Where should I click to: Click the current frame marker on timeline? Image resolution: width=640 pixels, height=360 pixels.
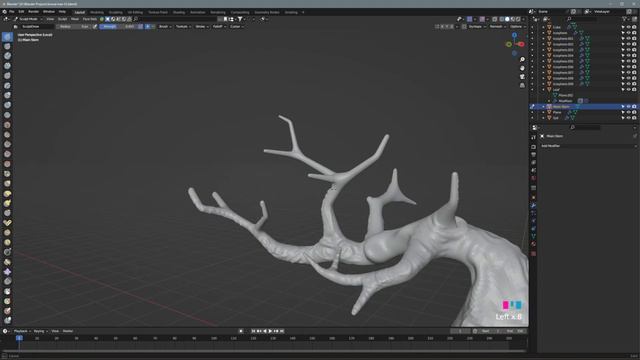(x=19, y=338)
